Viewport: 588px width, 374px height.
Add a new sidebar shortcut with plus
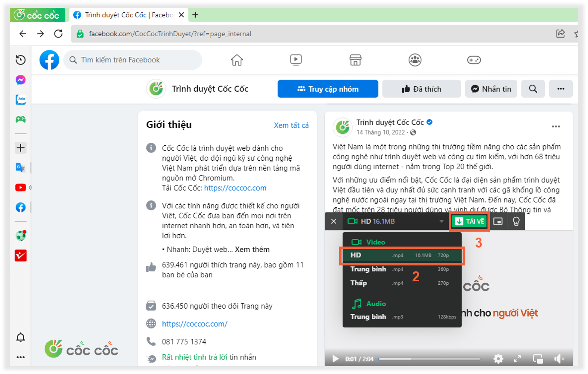[x=21, y=148]
